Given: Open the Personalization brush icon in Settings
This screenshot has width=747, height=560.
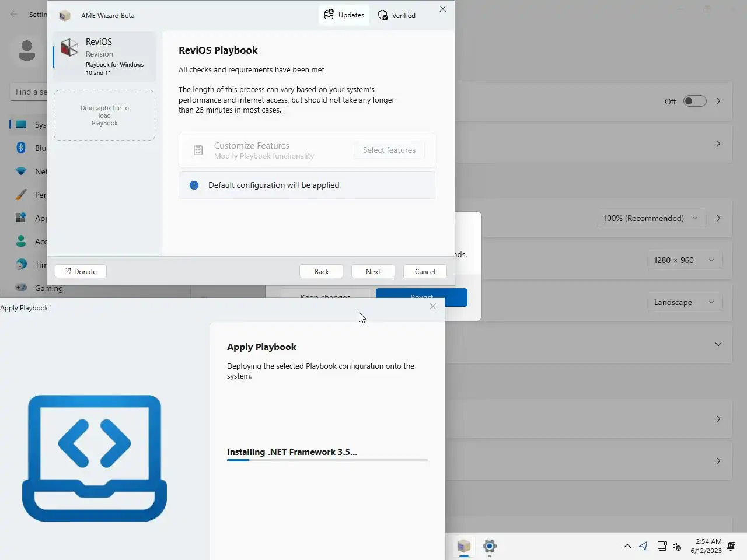Looking at the screenshot, I should (x=21, y=194).
